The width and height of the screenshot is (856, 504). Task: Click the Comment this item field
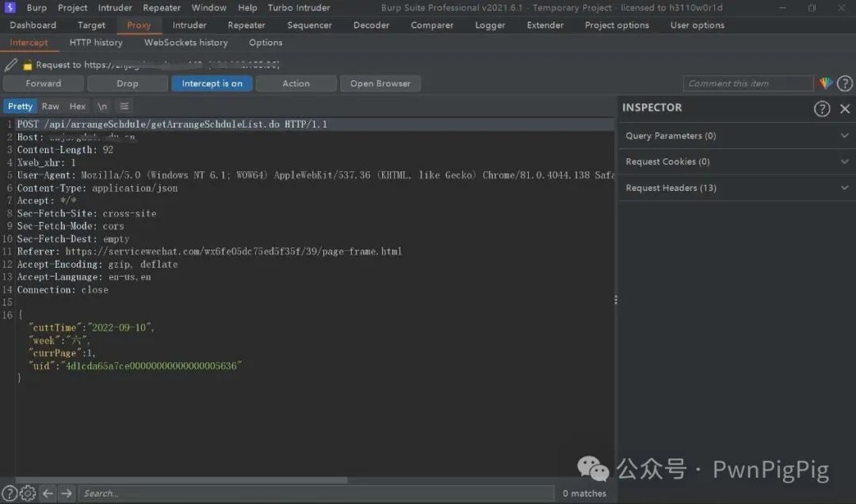click(x=748, y=83)
